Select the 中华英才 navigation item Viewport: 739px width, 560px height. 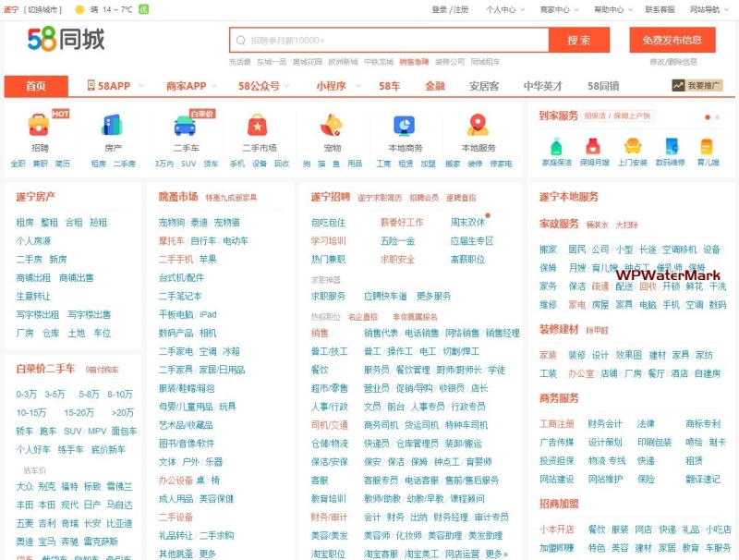click(x=541, y=84)
